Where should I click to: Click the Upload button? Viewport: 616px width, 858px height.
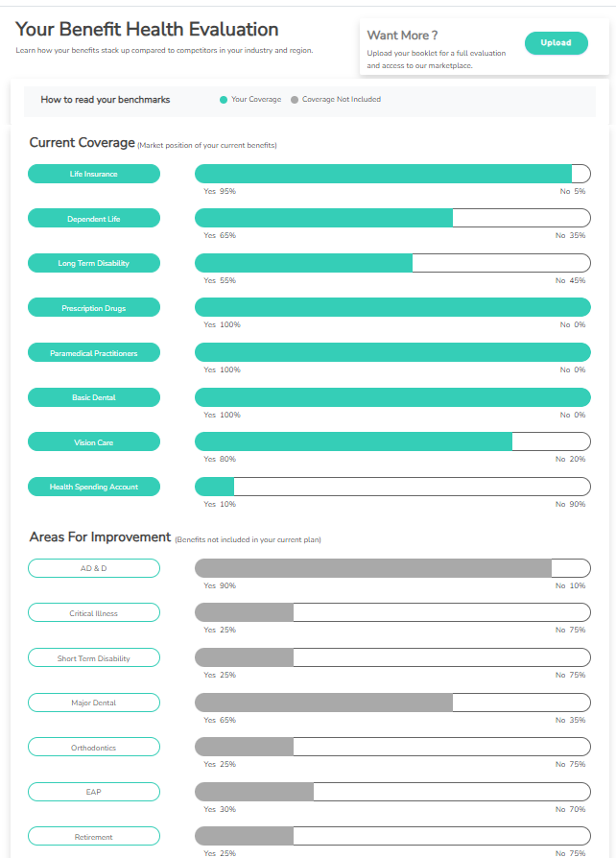tap(556, 43)
